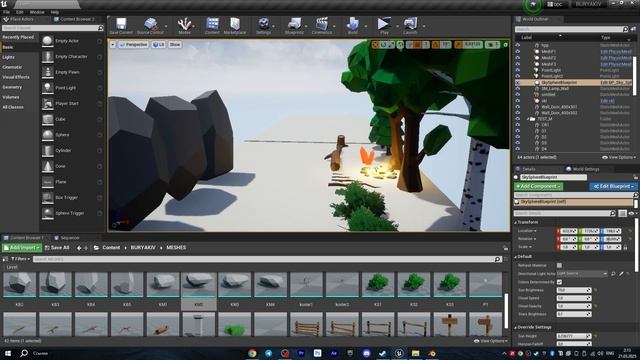Open the Help menu
This screenshot has height=360, width=640.
[55, 12]
